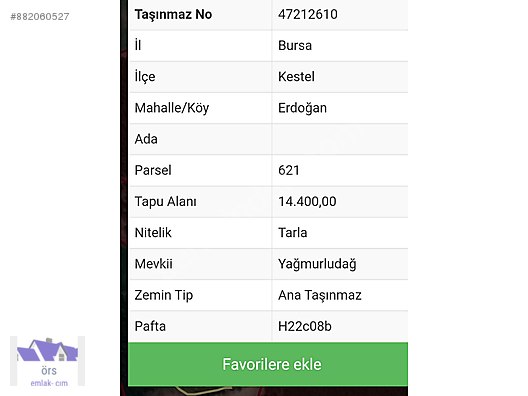Select Taşınmaz No value 47212610

point(307,14)
